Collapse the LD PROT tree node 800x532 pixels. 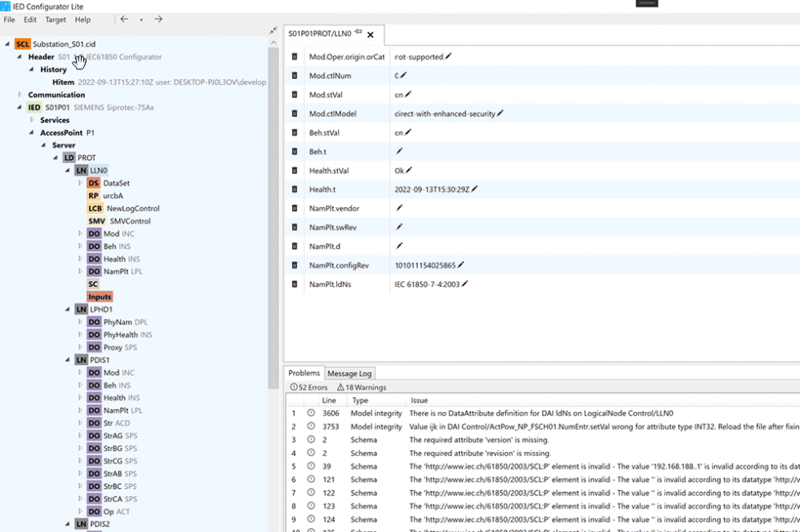click(56, 157)
